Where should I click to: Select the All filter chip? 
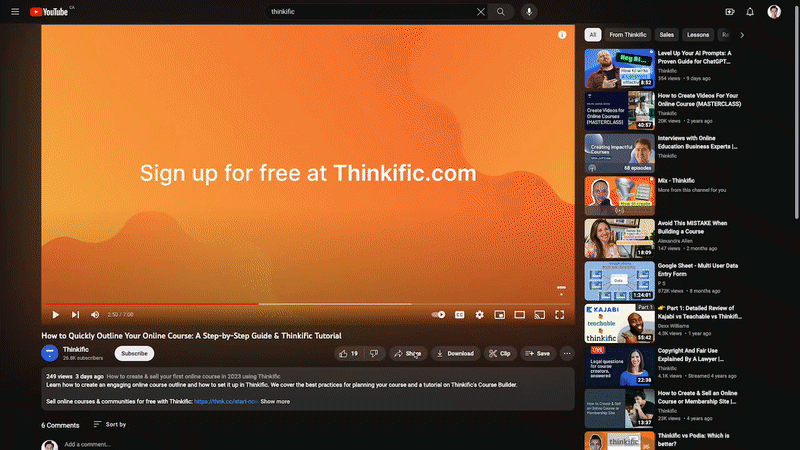coord(592,35)
